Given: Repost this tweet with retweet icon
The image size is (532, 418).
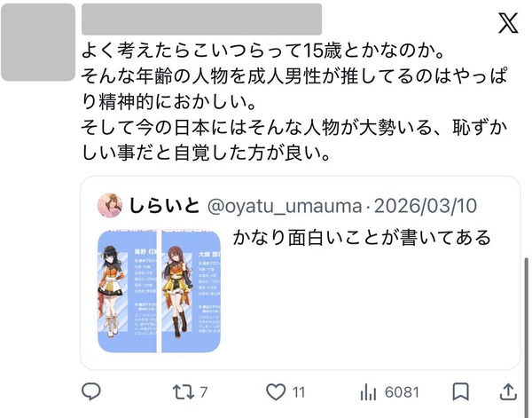Looking at the screenshot, I should (x=184, y=392).
